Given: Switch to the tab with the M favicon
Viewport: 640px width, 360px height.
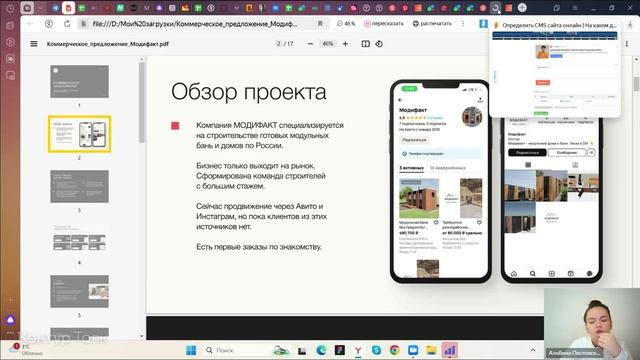Looking at the screenshot, I should [147, 8].
